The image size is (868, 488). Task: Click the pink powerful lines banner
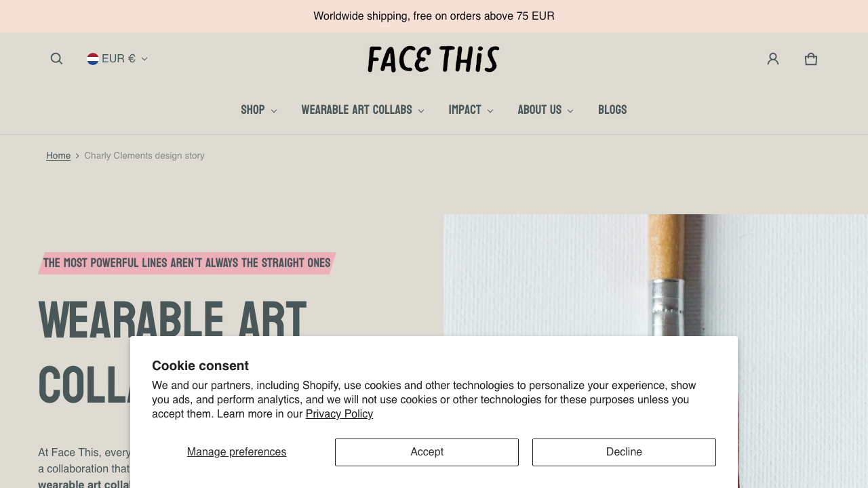186,263
